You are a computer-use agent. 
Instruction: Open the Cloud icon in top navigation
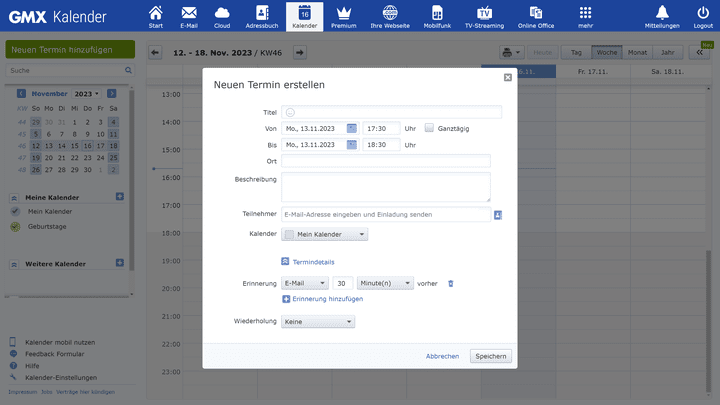(222, 15)
